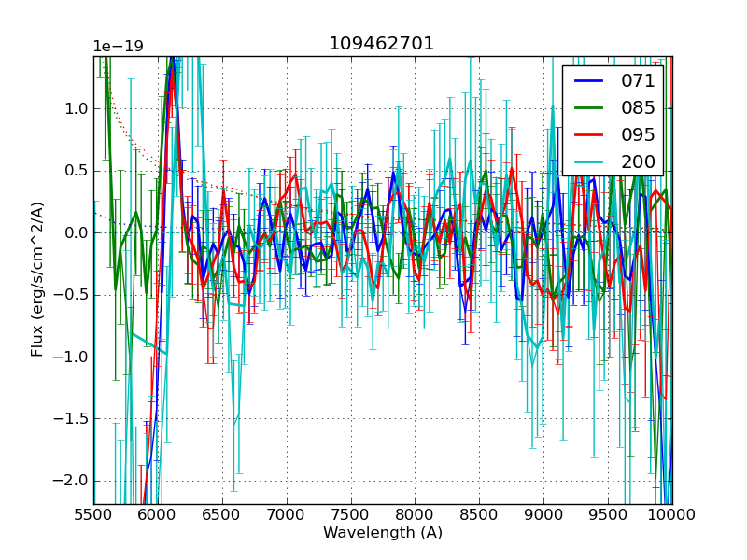Click the blue line swatch in legend
Image resolution: width=747 pixels, height=560 pixels.
pos(588,81)
